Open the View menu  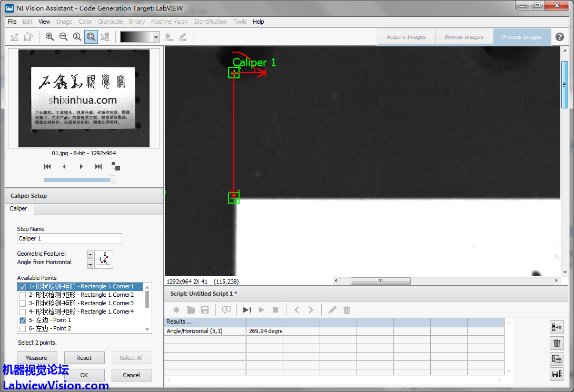pos(44,22)
